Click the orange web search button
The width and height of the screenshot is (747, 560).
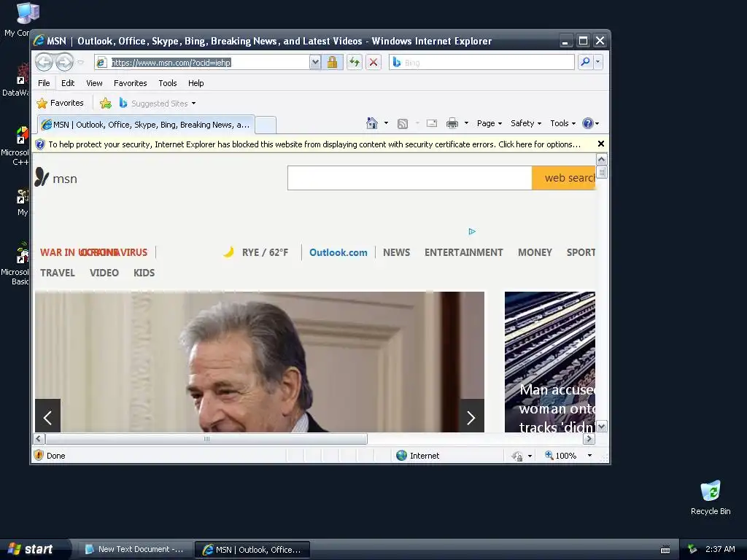pyautogui.click(x=564, y=178)
